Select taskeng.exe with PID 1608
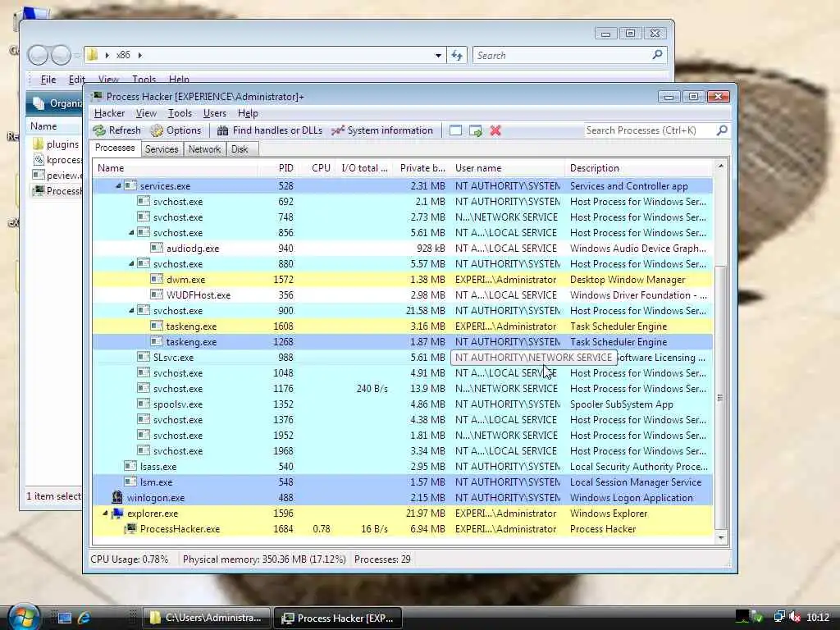The image size is (840, 630). pos(403,326)
